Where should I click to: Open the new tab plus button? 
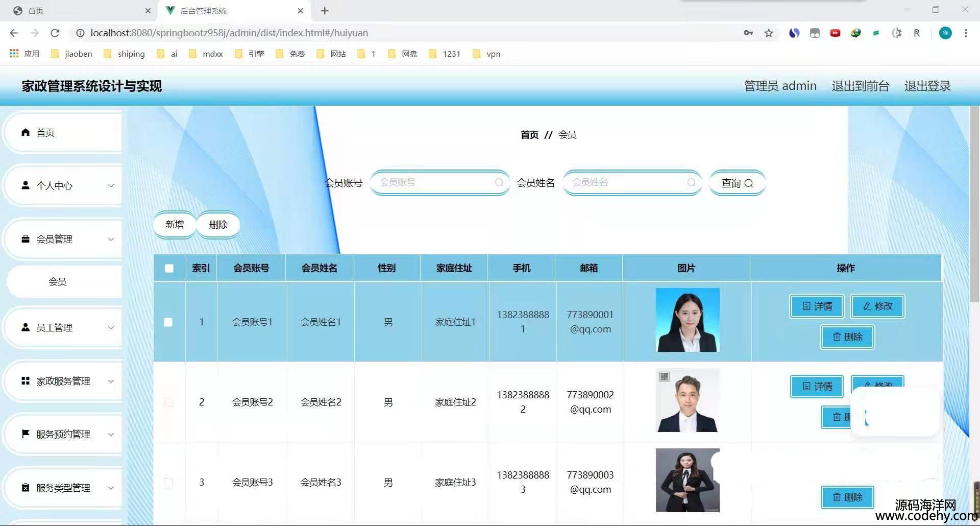pyautogui.click(x=325, y=11)
